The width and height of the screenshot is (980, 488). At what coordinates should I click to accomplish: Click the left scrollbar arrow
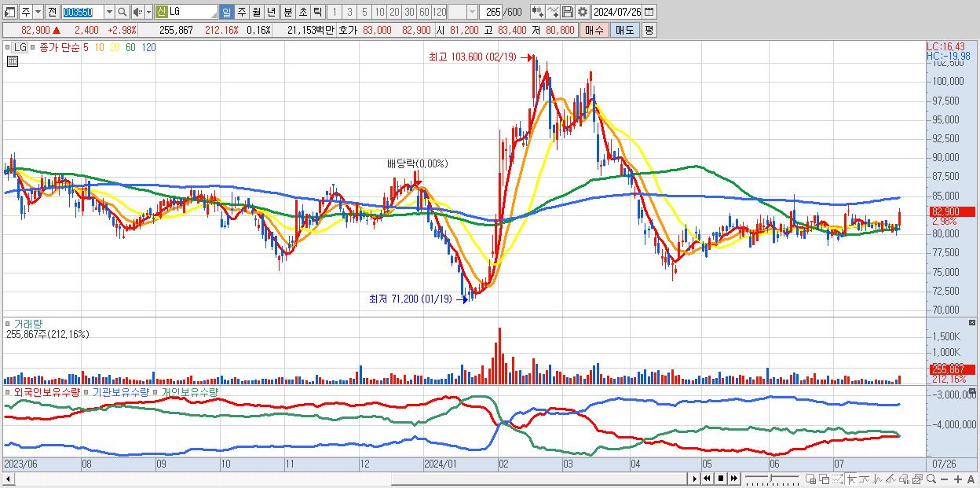click(x=8, y=479)
